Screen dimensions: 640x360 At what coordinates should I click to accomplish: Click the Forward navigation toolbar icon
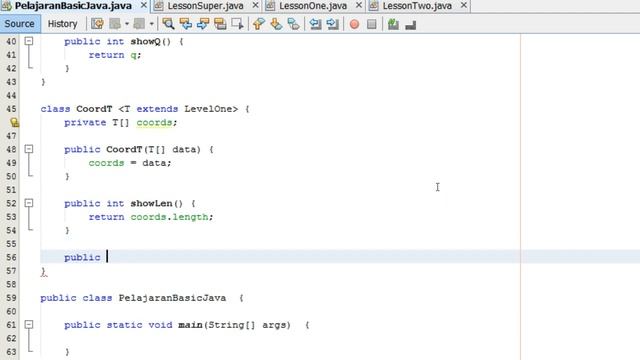(x=140, y=24)
